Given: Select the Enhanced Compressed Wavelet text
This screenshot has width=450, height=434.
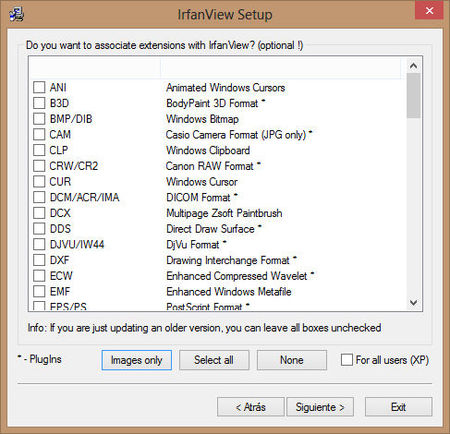Looking at the screenshot, I should (x=240, y=276).
